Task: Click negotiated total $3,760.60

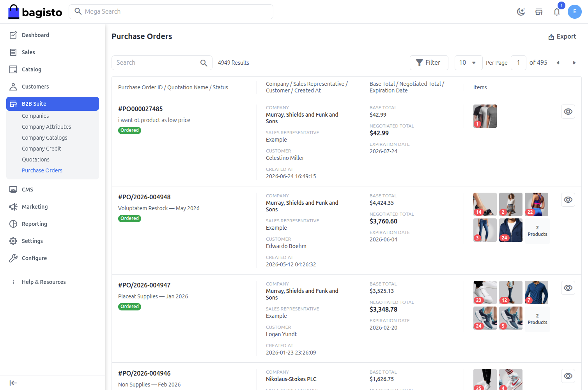Action: (383, 221)
